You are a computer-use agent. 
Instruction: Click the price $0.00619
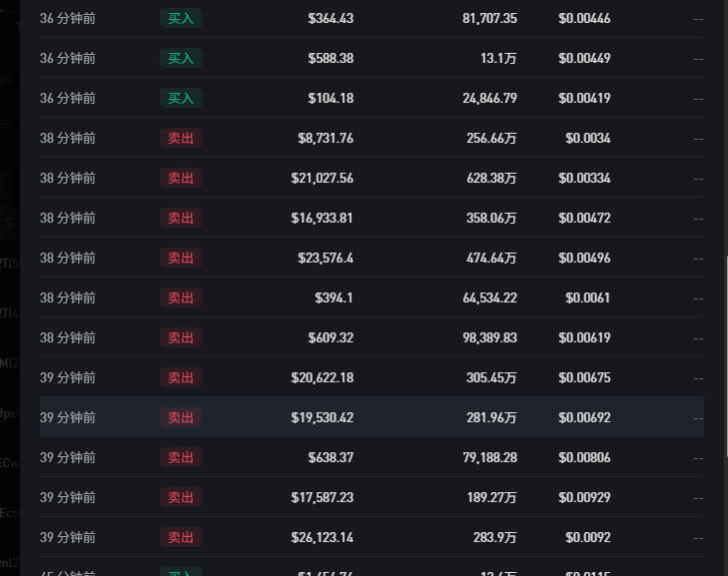584,337
